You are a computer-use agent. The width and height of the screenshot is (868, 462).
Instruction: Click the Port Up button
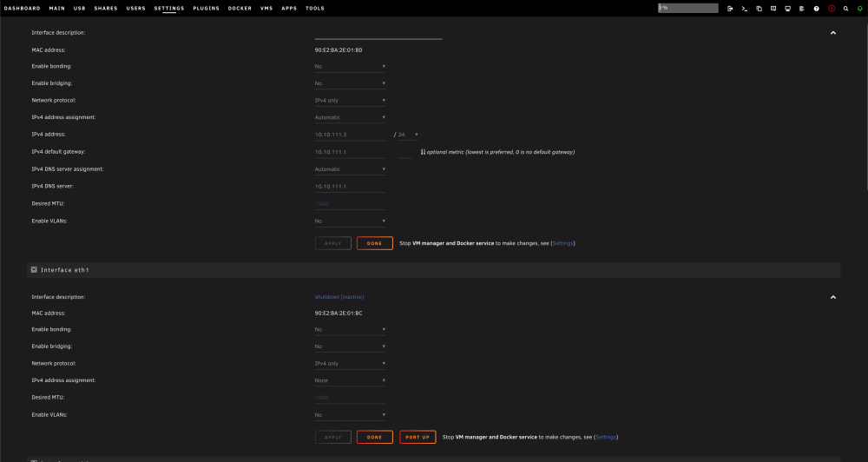418,437
